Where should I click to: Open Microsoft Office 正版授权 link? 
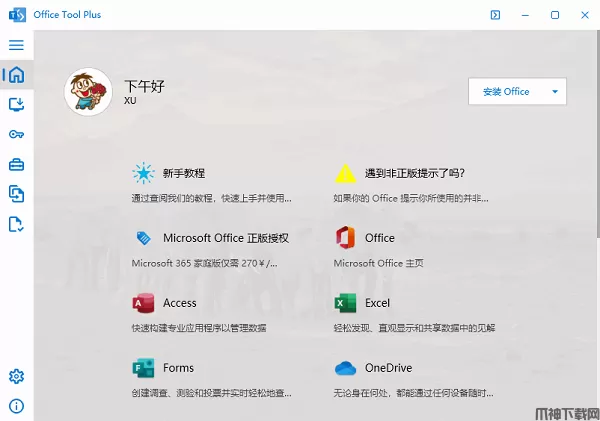click(x=226, y=238)
